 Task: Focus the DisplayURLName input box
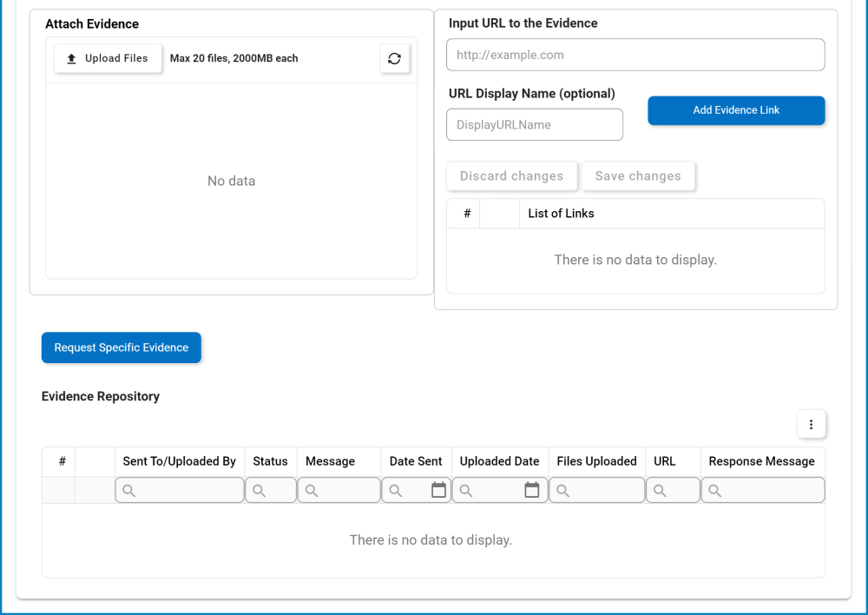pos(534,124)
